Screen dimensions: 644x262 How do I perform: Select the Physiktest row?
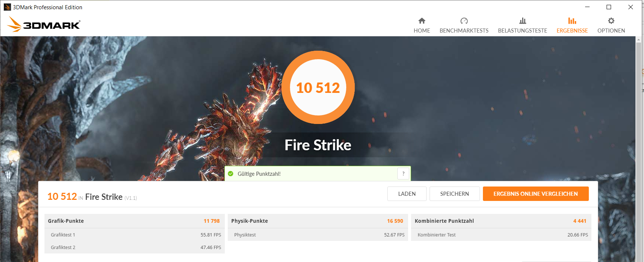tap(318, 235)
